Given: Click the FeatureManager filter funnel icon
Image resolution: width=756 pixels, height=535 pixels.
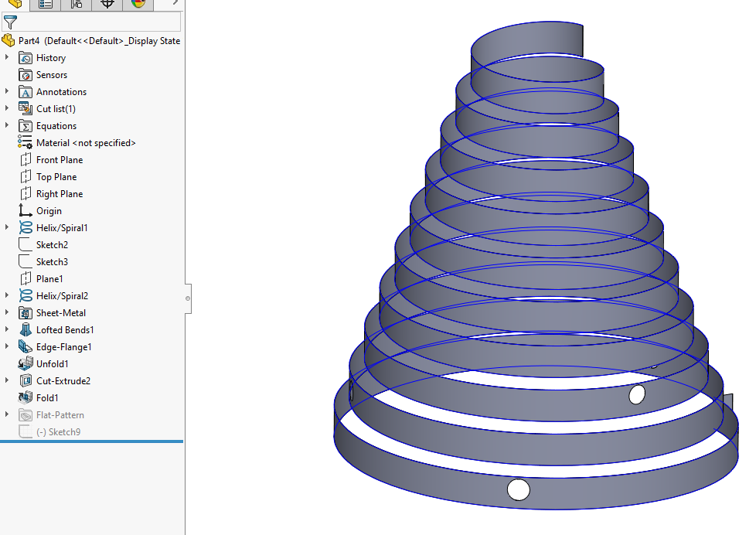Looking at the screenshot, I should click(x=9, y=22).
